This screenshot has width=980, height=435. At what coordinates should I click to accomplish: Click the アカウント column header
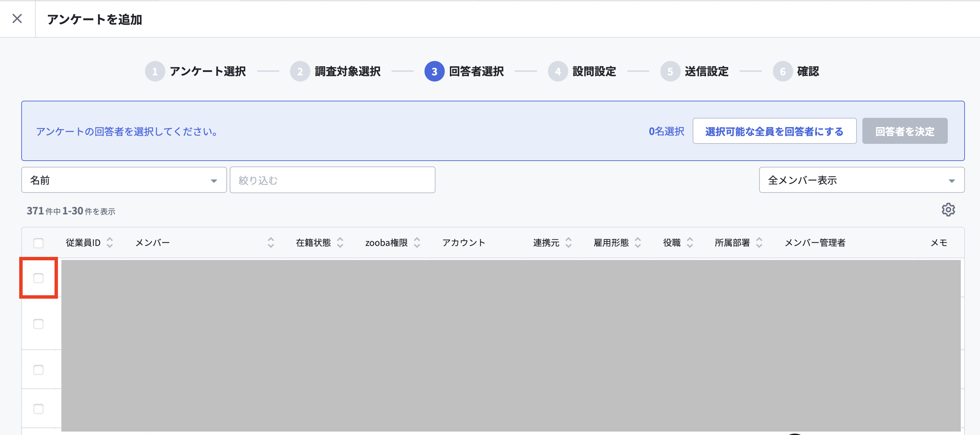point(463,243)
